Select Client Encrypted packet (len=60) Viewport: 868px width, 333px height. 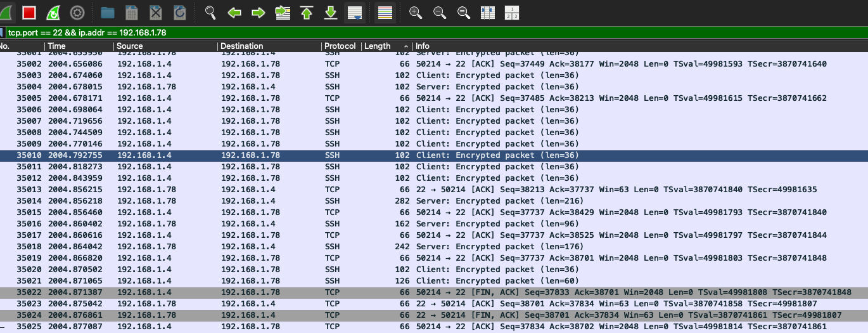tap(434, 281)
